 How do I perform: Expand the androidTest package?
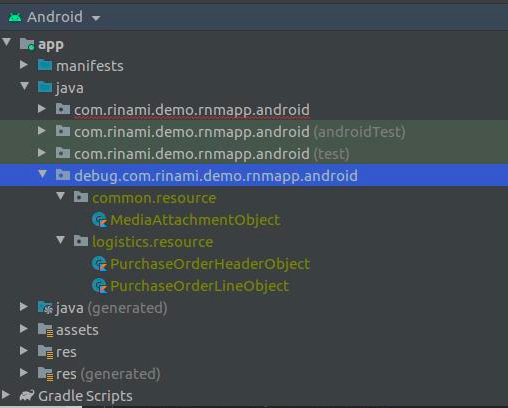click(x=42, y=130)
